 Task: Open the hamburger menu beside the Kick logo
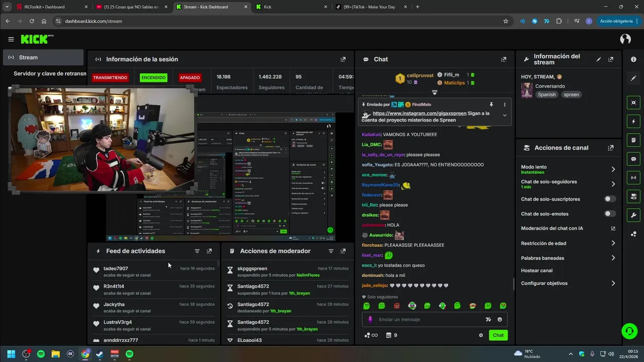(x=11, y=39)
